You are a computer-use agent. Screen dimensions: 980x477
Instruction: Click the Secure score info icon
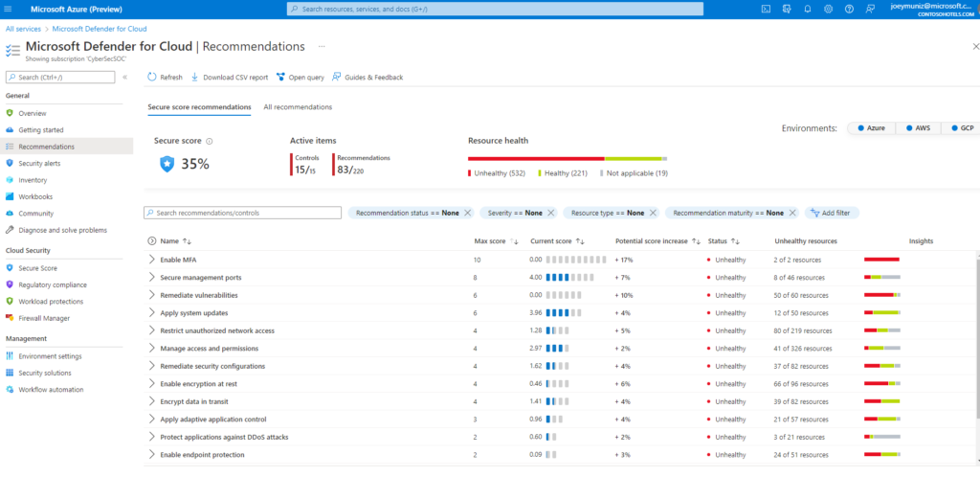(209, 141)
